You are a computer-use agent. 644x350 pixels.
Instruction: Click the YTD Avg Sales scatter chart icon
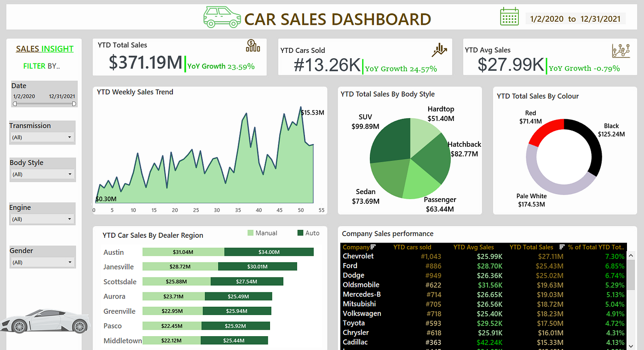coord(621,51)
